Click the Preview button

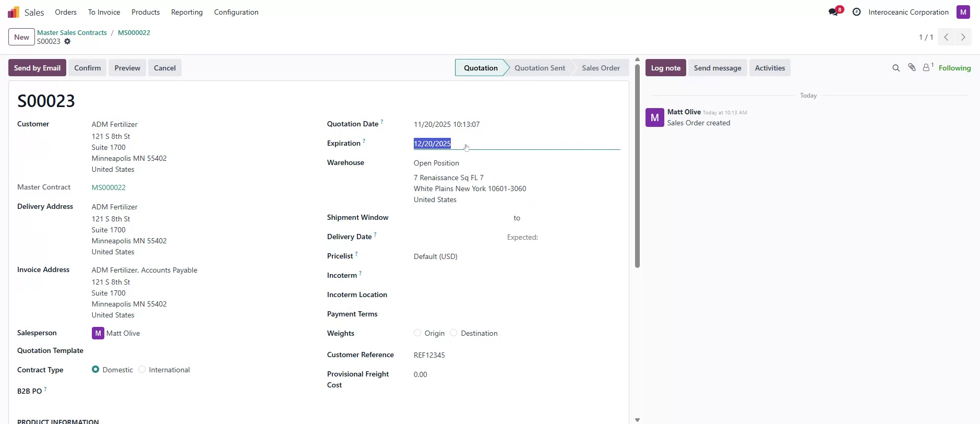(127, 68)
